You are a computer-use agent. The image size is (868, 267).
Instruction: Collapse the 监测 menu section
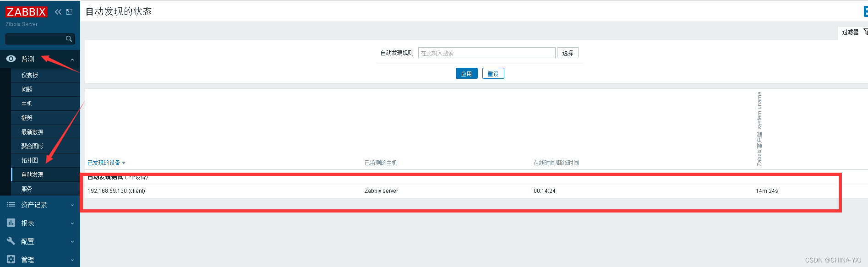click(72, 60)
